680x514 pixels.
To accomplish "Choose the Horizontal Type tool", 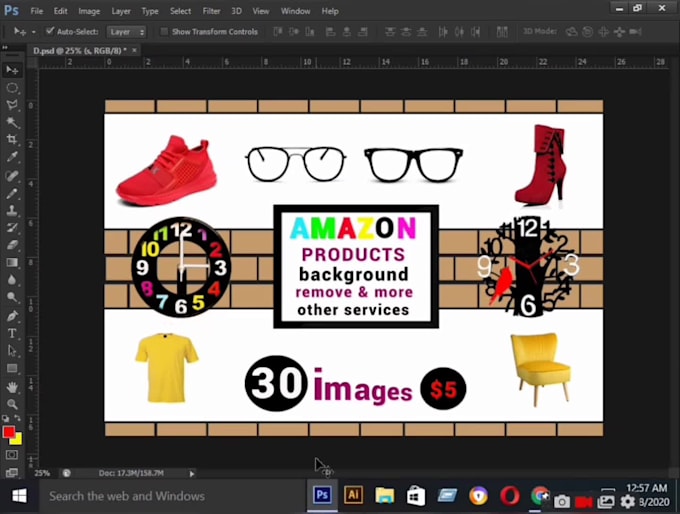I will point(12,333).
